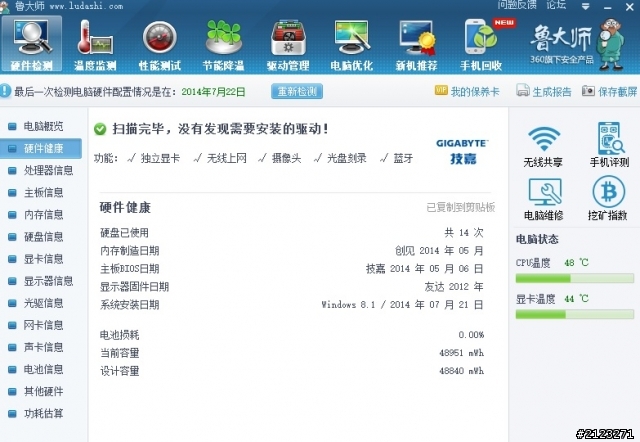Open the 论坛 forum link

(x=556, y=5)
